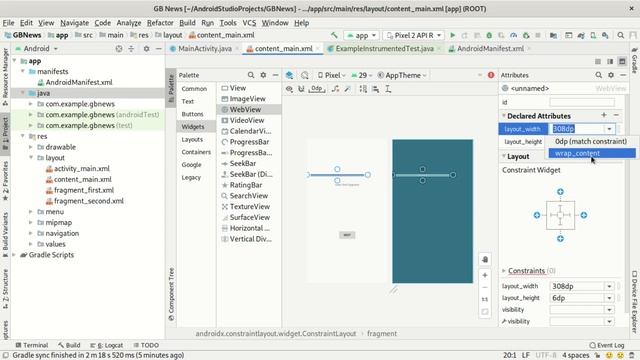Minimize the Palette panel
Image resolution: width=640 pixels, height=360 pixels.
coord(276,75)
